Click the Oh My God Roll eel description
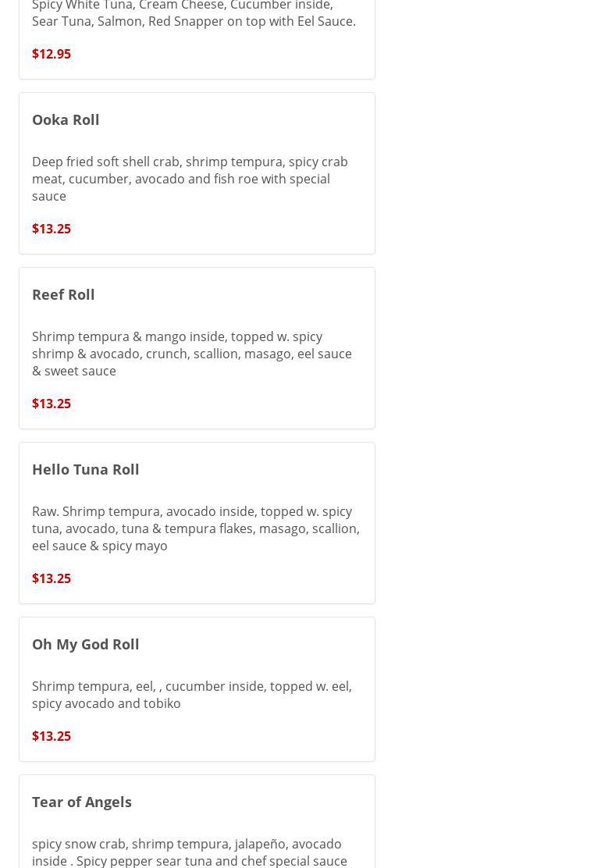This screenshot has width=601, height=868. tap(191, 695)
